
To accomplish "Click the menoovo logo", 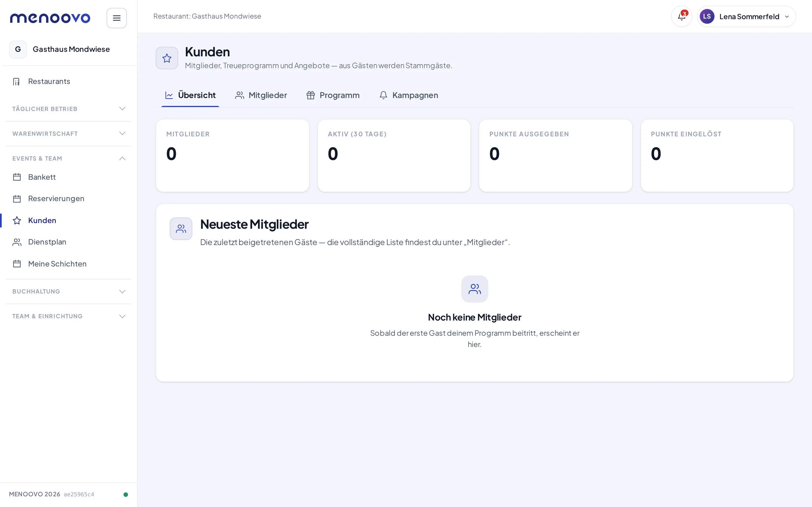I will (50, 18).
